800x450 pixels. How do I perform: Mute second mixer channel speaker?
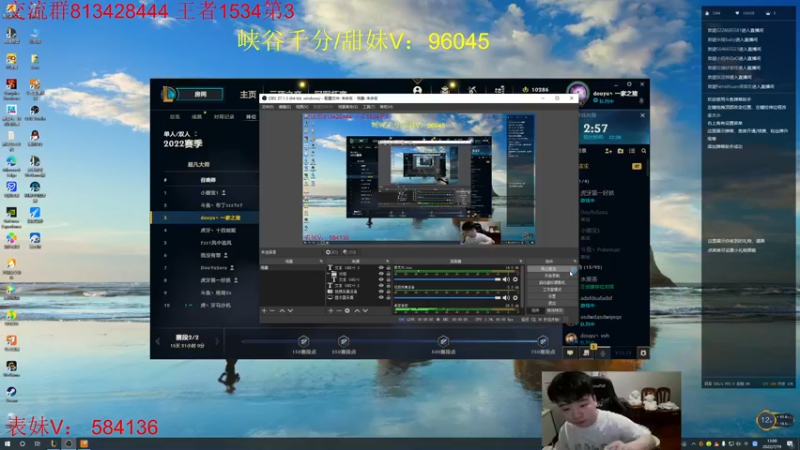point(506,297)
